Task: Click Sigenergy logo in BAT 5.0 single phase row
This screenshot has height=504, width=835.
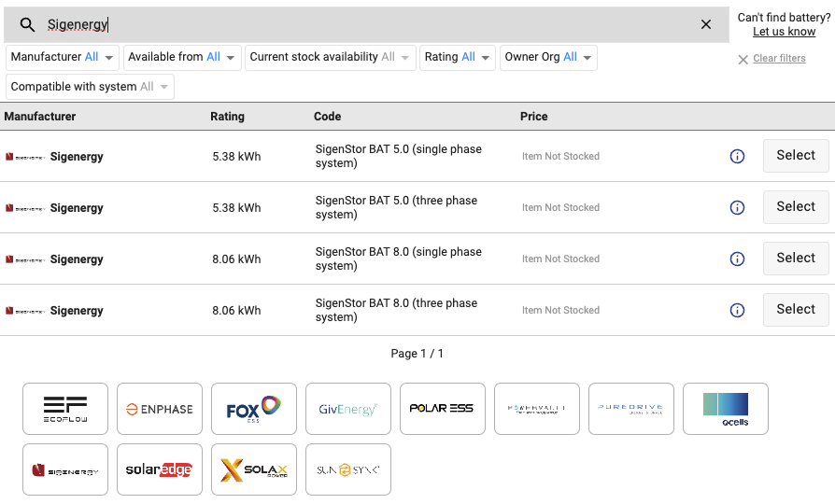Action: [25, 157]
